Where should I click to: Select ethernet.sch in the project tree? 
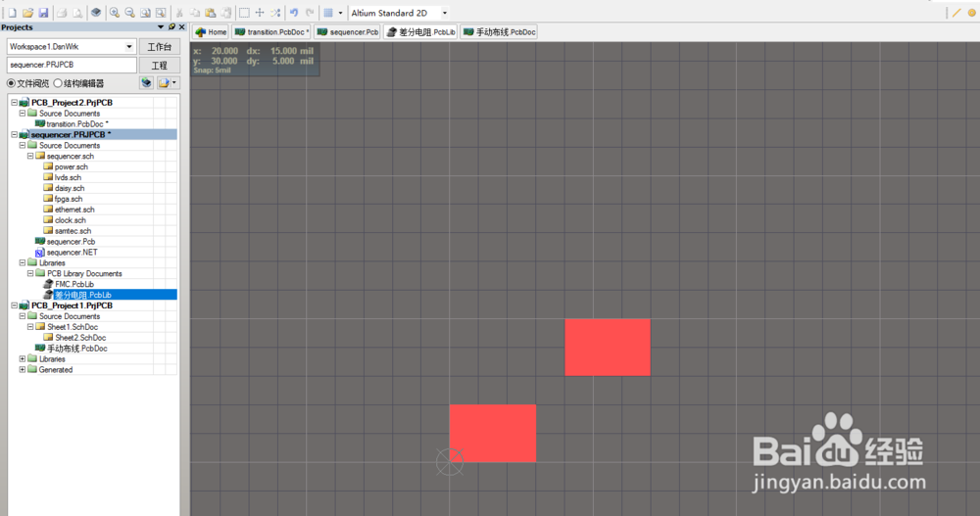click(x=74, y=210)
